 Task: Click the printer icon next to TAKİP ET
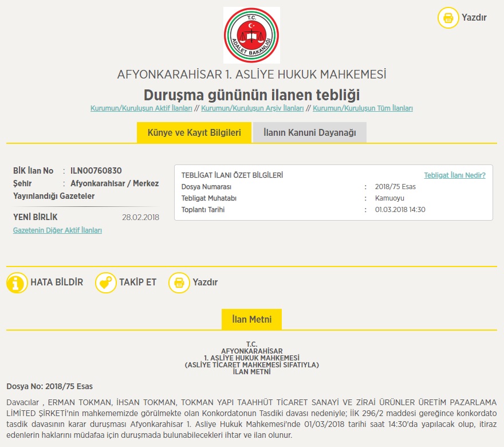point(179,283)
